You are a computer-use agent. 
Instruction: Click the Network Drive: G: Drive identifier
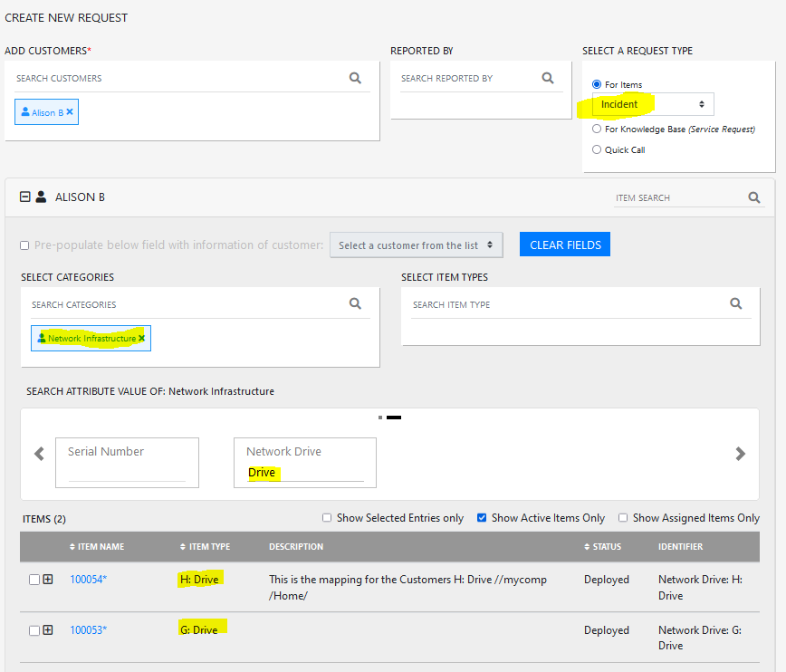tap(700, 638)
